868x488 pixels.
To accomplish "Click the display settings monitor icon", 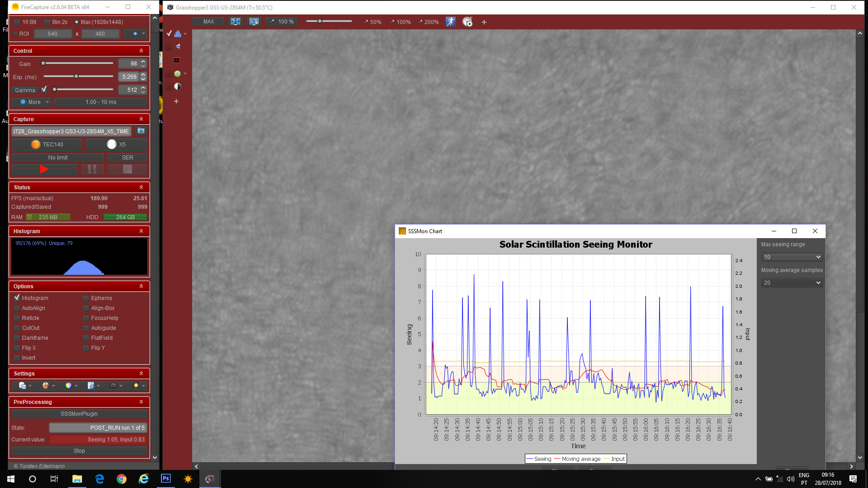I will pos(254,22).
